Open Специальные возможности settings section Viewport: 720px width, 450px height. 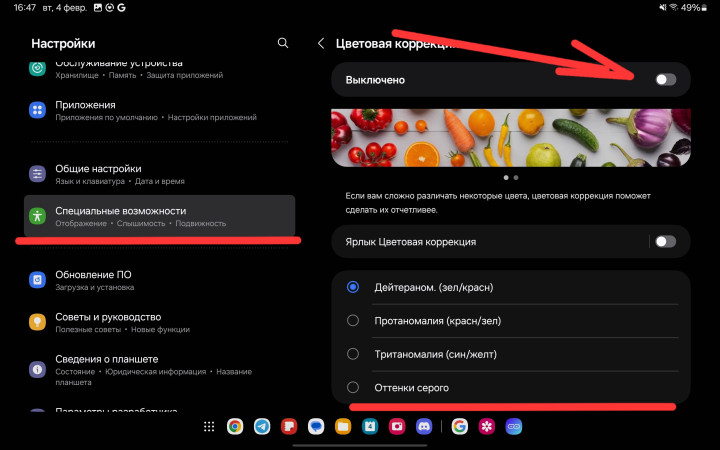[x=160, y=216]
